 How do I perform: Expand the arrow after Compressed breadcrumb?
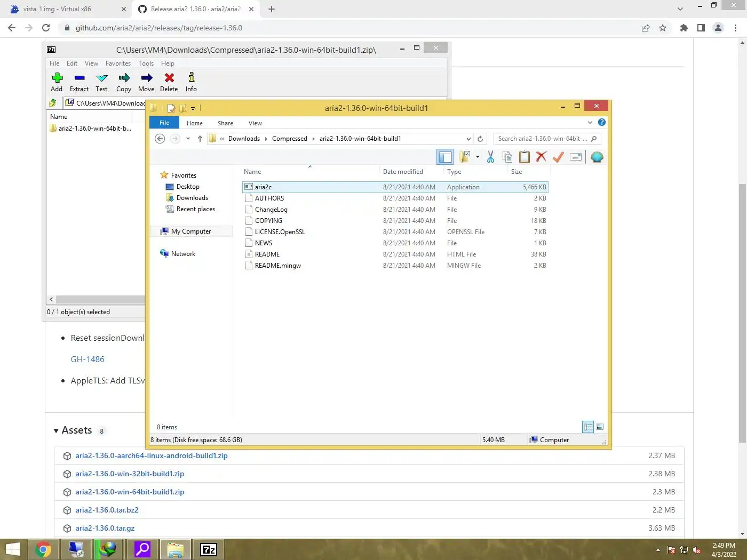pos(313,139)
